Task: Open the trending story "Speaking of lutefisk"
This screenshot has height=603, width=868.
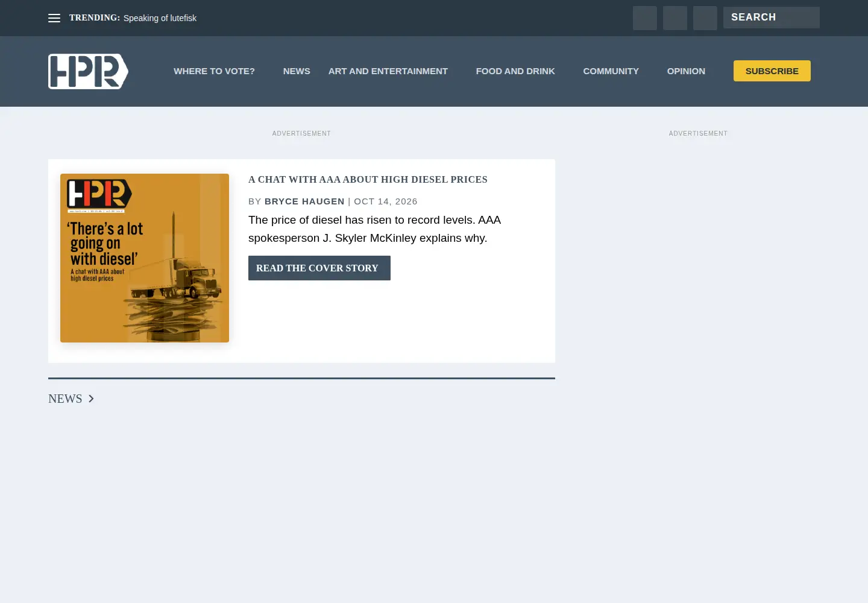Action: point(160,18)
